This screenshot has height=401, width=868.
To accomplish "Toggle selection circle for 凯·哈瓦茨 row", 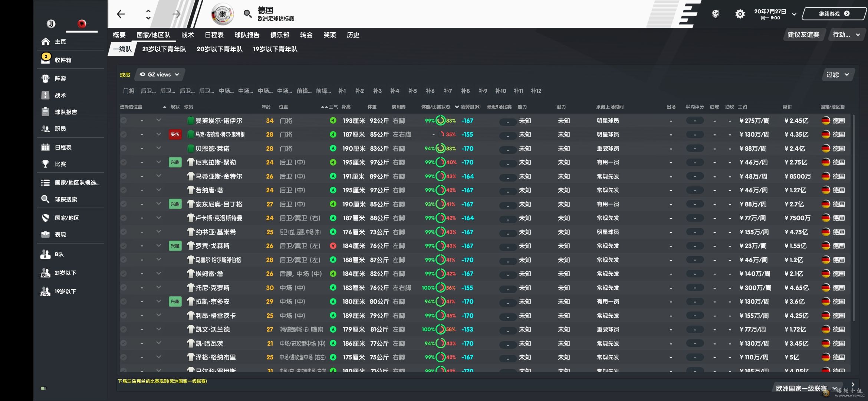I will [x=124, y=343].
